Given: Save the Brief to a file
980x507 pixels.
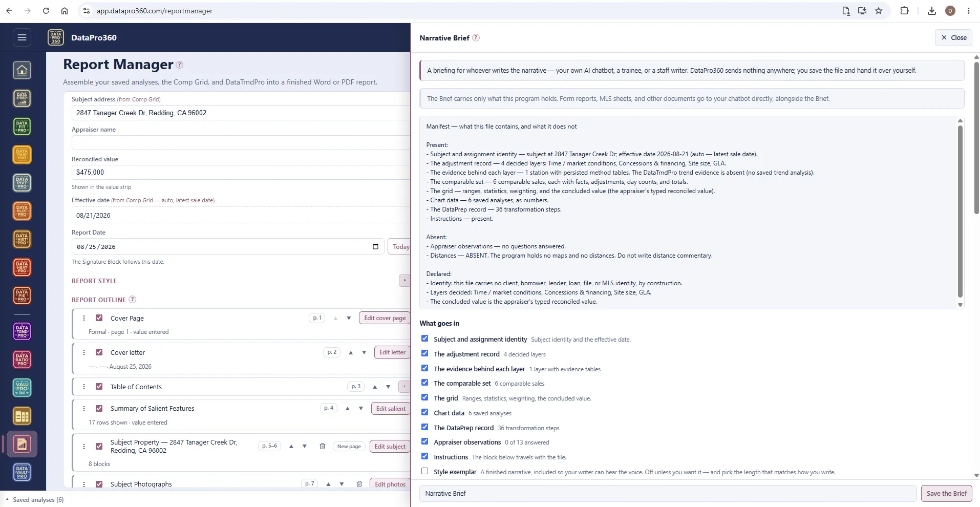Looking at the screenshot, I should pyautogui.click(x=946, y=493).
